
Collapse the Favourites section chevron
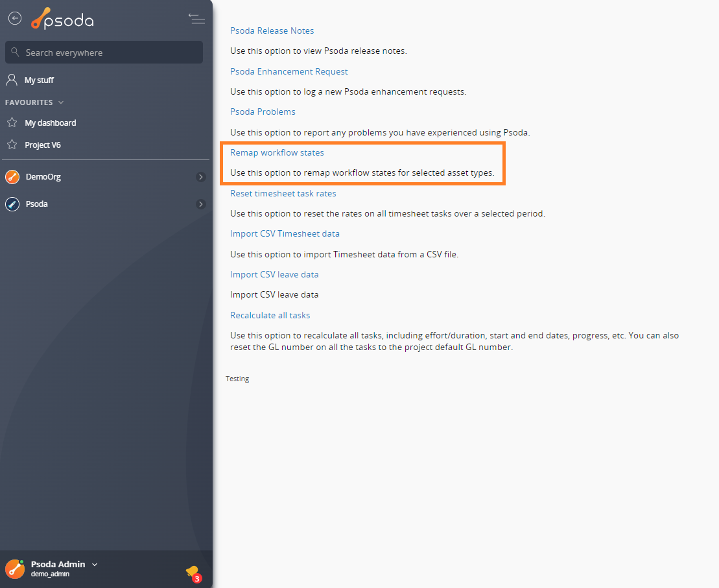click(x=61, y=102)
